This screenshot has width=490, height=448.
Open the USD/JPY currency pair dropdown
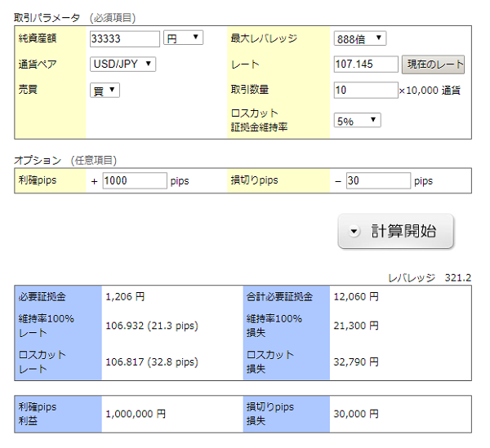122,64
